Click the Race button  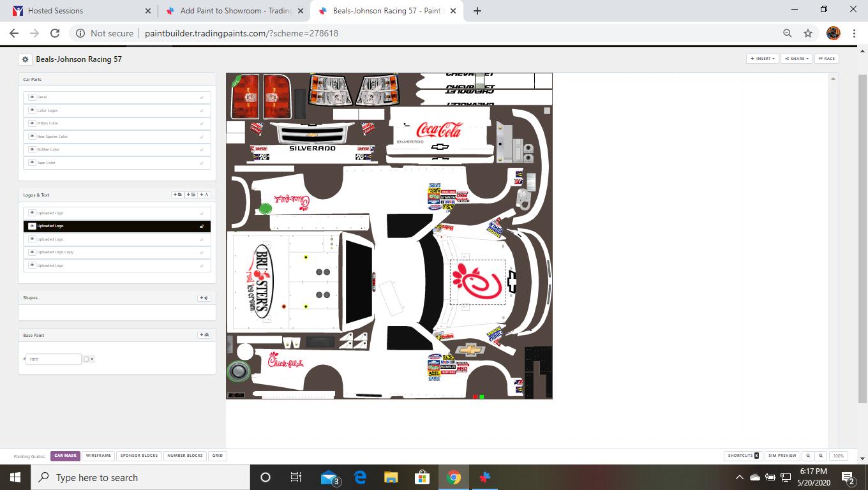pyautogui.click(x=827, y=59)
